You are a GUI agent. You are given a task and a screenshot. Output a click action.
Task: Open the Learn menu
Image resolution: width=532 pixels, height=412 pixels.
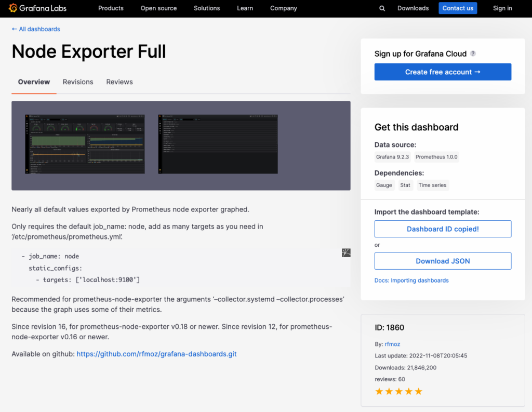pos(245,8)
